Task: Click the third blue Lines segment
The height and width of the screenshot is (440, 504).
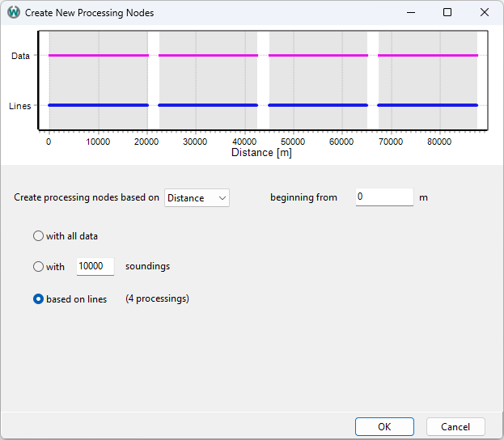Action: [x=318, y=105]
